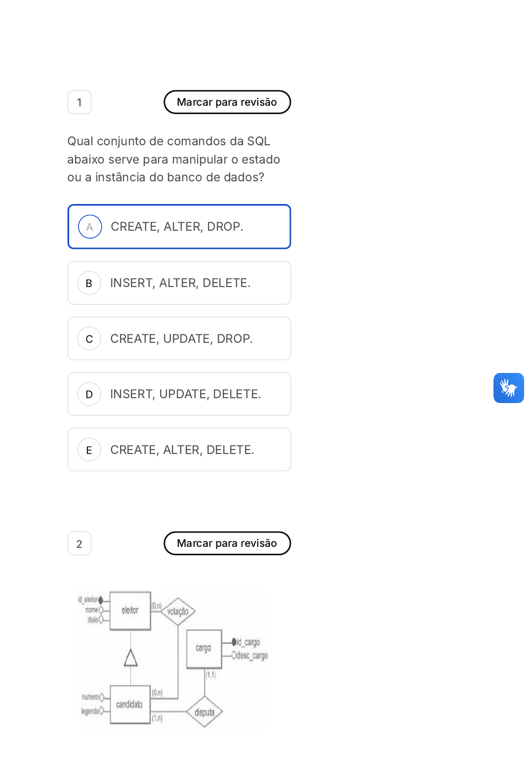The height and width of the screenshot is (776, 532).
Task: Click the votação relationship diamond
Action: (178, 612)
